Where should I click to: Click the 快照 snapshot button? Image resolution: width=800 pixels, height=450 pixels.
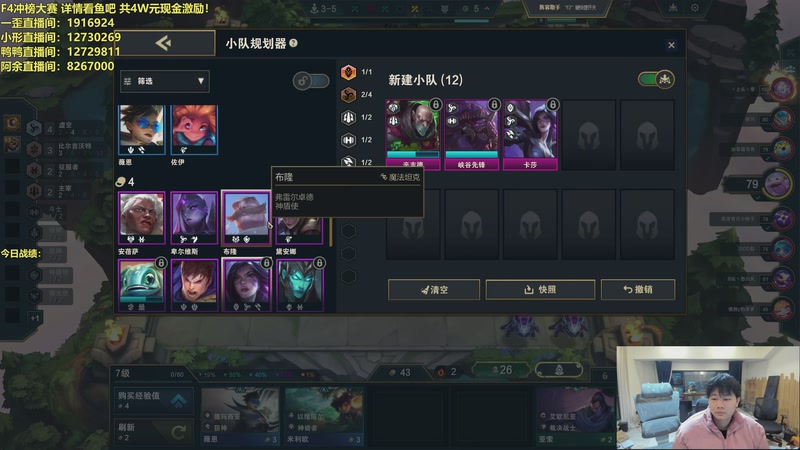540,289
